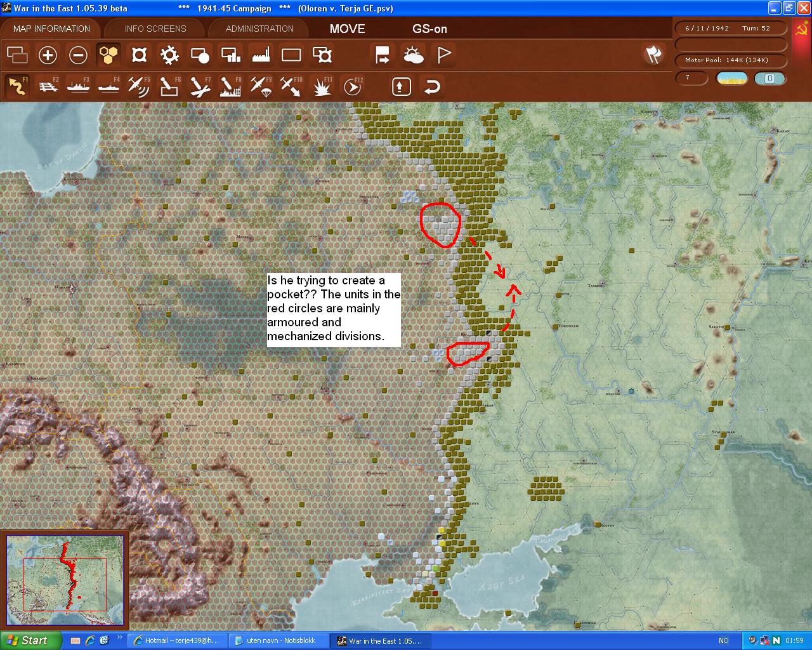Click the sun and cloud weather icon
The height and width of the screenshot is (650, 812).
point(414,55)
